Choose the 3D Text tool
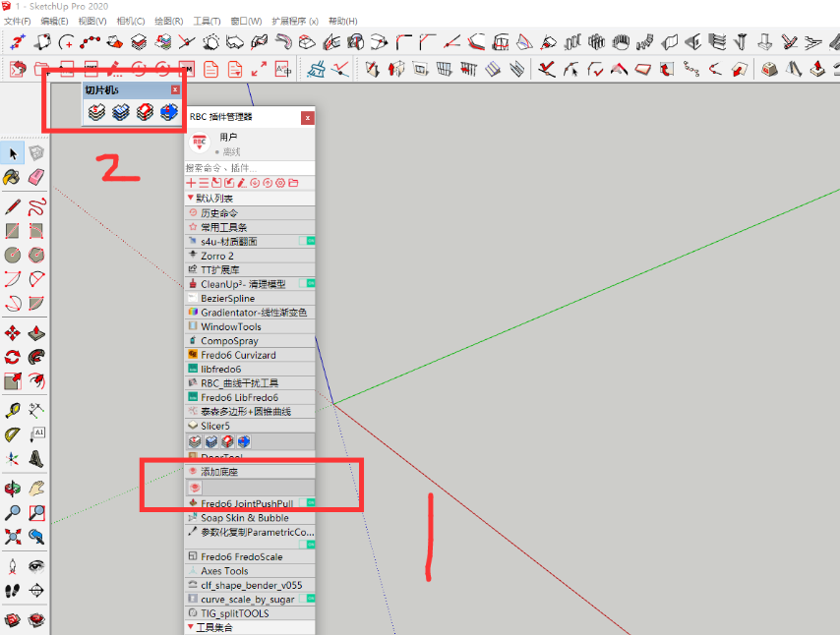 click(36, 458)
